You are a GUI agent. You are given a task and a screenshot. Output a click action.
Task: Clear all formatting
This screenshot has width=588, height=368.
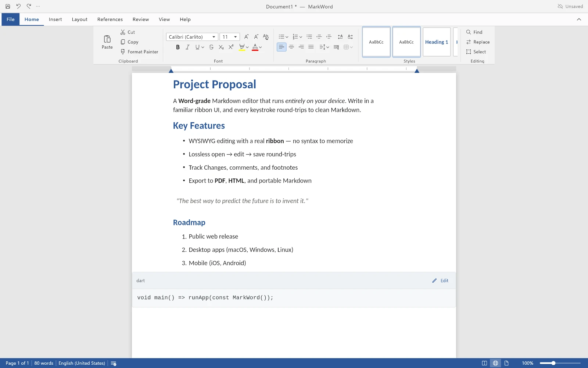pos(266,37)
